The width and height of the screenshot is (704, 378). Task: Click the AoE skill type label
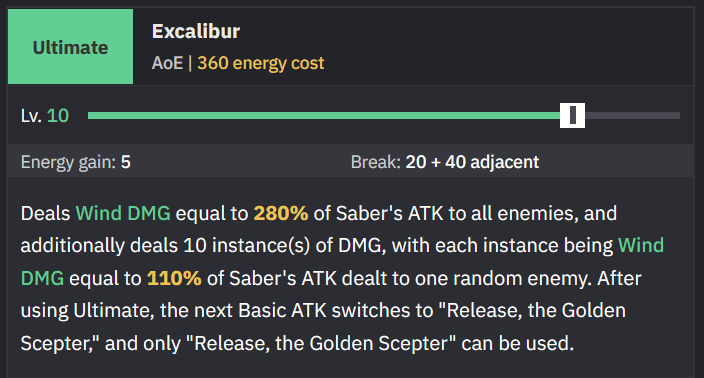pos(167,63)
